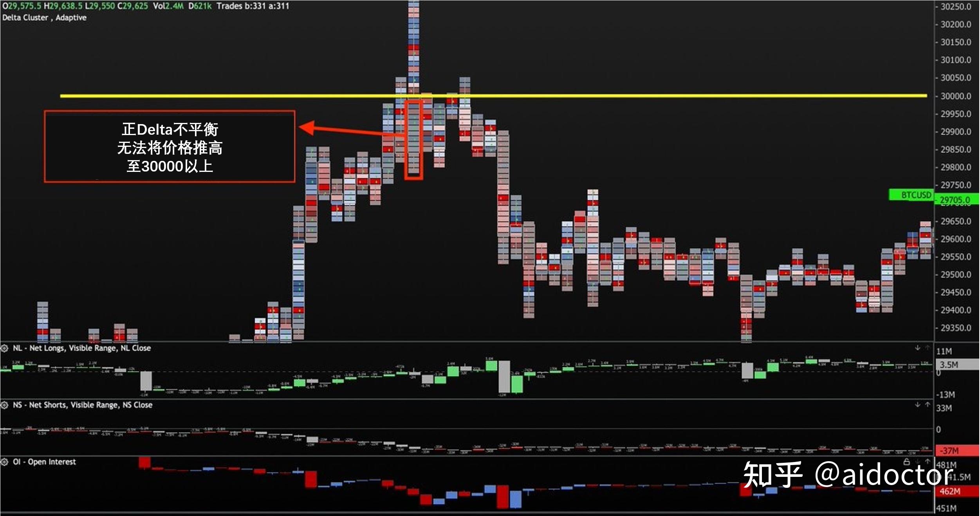Click the red -37M Net Shorts value tag
The image size is (980, 516).
pos(957,451)
